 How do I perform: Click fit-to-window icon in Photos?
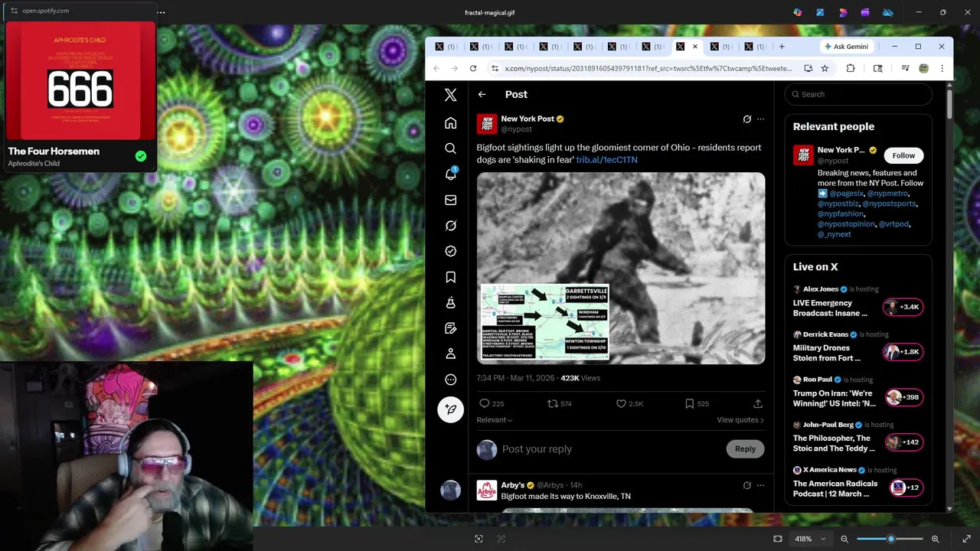(778, 539)
